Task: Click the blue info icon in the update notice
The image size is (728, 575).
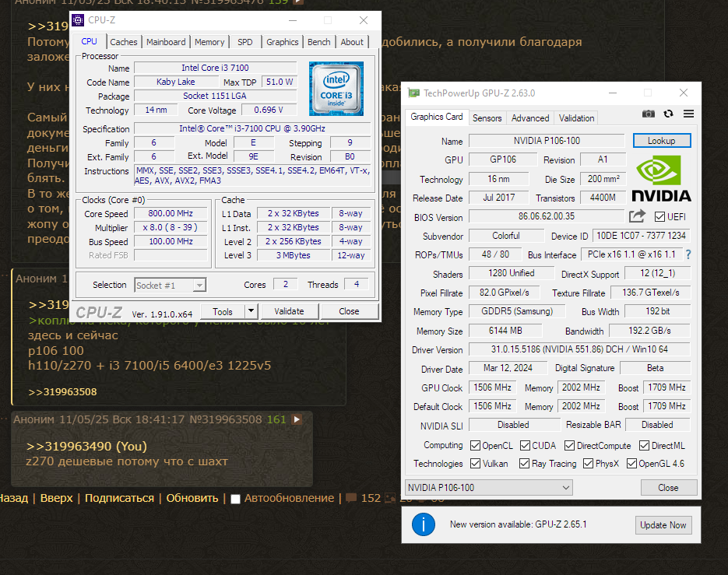Action: pos(424,524)
